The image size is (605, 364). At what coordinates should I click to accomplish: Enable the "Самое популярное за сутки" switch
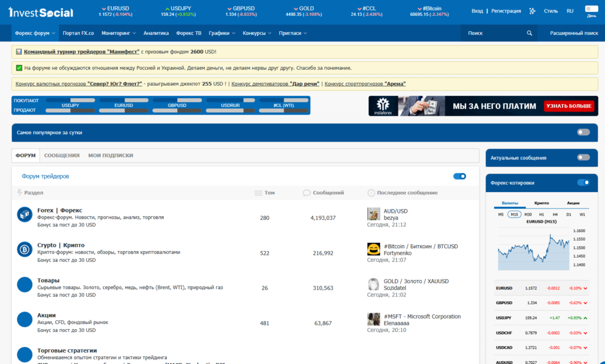click(x=583, y=132)
